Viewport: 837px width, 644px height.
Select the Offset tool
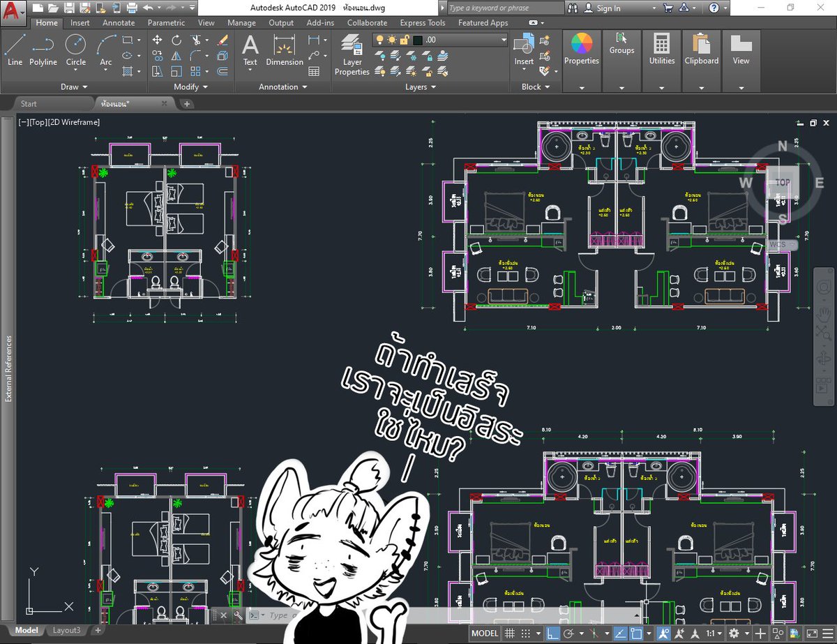coord(223,71)
